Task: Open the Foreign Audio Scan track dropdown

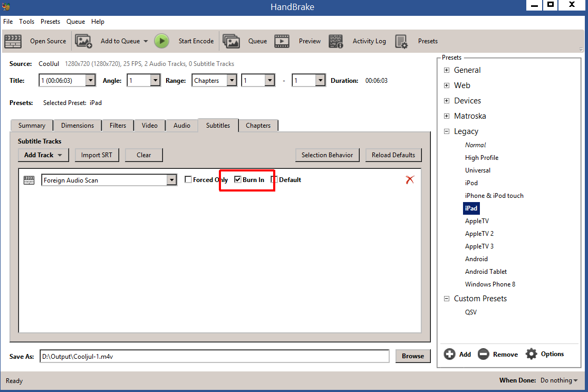Action: pos(172,180)
